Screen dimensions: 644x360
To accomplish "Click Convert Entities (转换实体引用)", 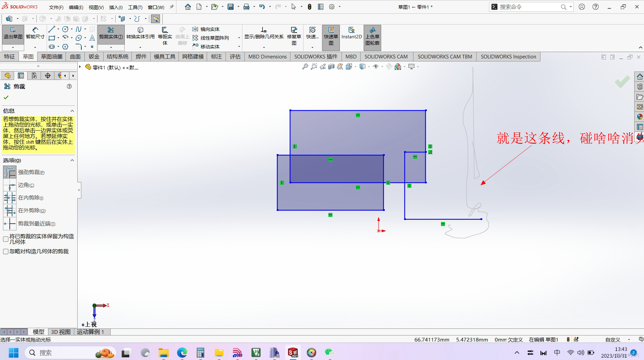I will pyautogui.click(x=140, y=33).
